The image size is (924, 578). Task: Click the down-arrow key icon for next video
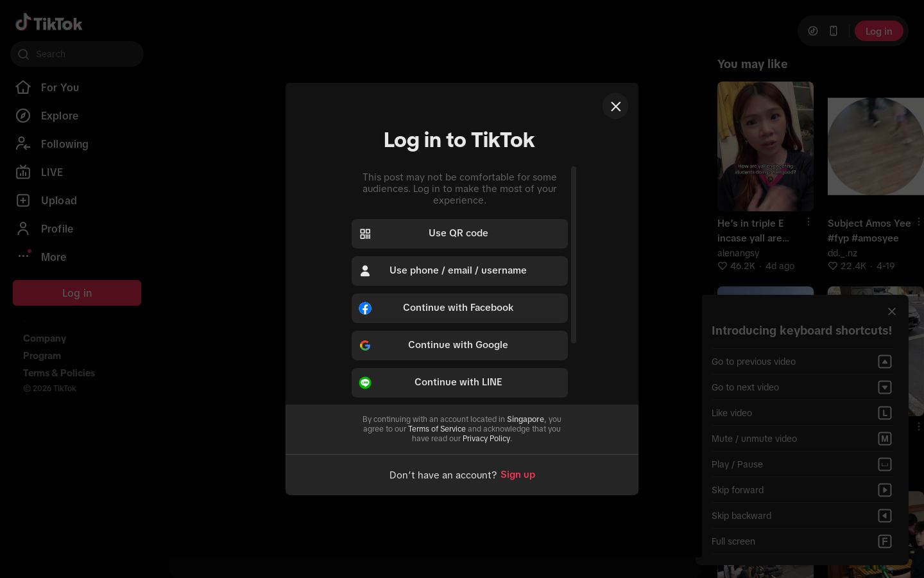click(x=885, y=387)
